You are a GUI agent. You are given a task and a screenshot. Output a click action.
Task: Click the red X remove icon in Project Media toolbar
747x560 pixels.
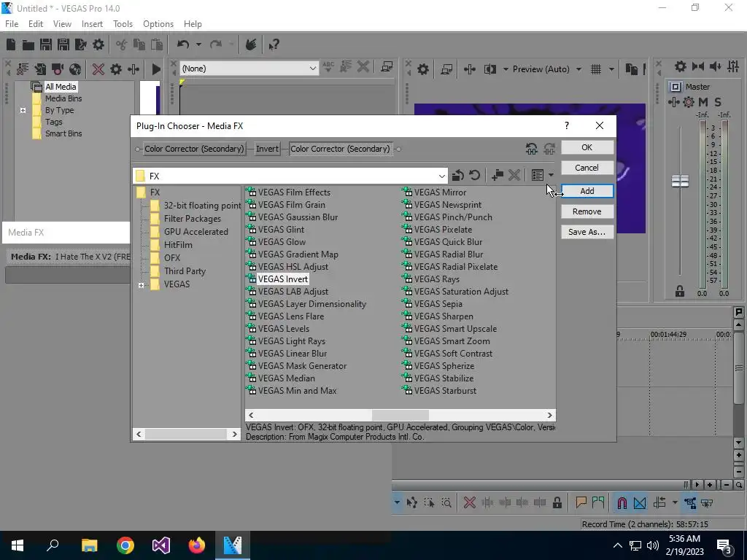pyautogui.click(x=98, y=69)
